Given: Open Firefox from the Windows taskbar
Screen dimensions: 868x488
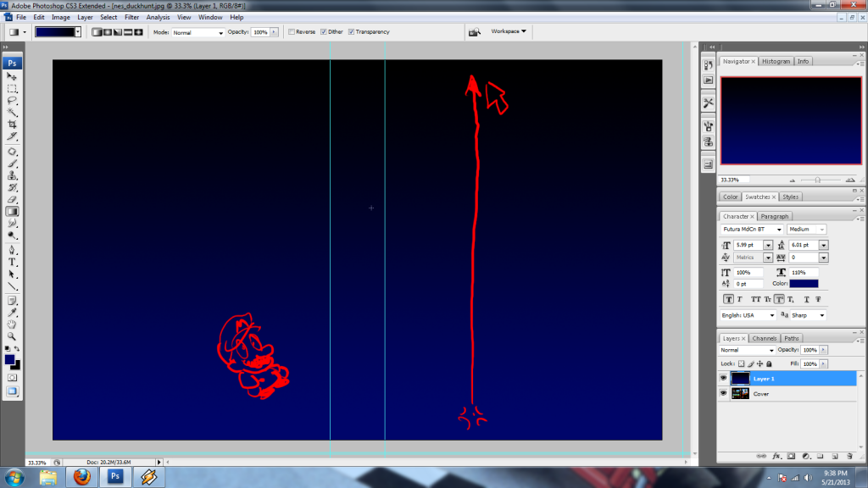Looking at the screenshot, I should coord(82,476).
